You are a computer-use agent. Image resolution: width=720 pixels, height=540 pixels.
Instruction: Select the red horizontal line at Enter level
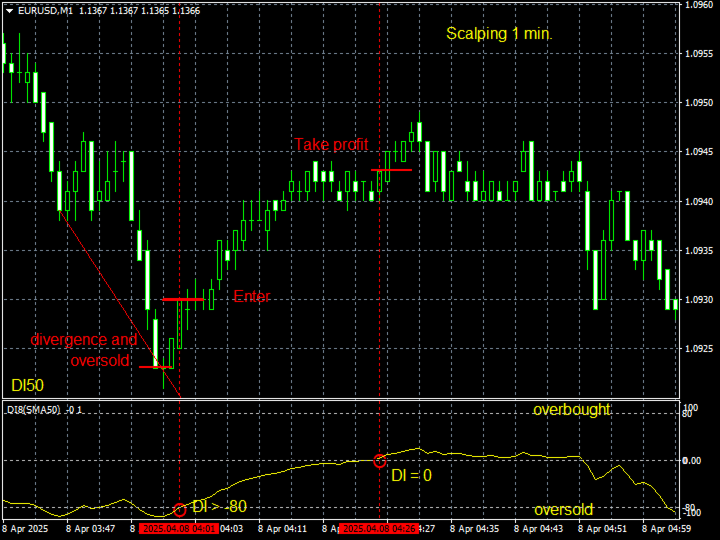(x=183, y=299)
